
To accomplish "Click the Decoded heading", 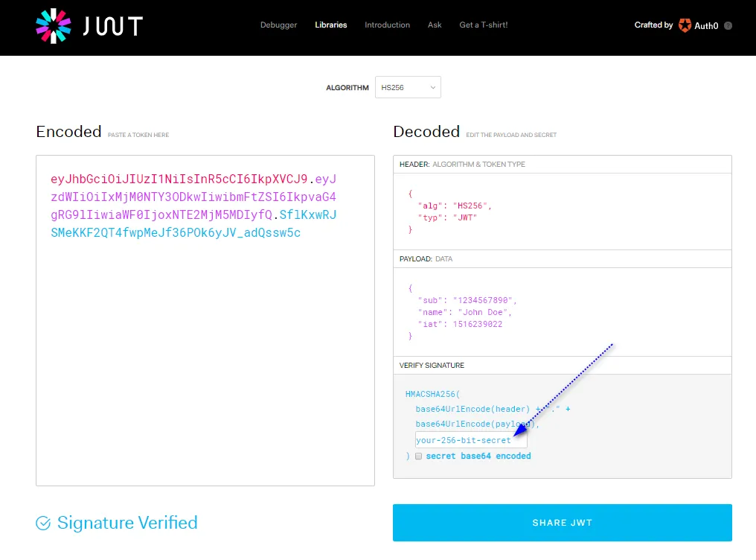I will point(426,132).
